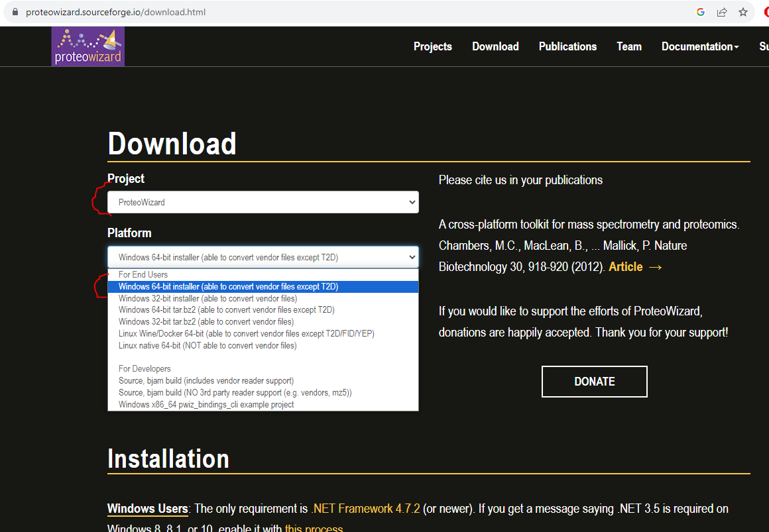Select Windows 64-bit installer option
This screenshot has height=532, width=769.
tap(263, 287)
